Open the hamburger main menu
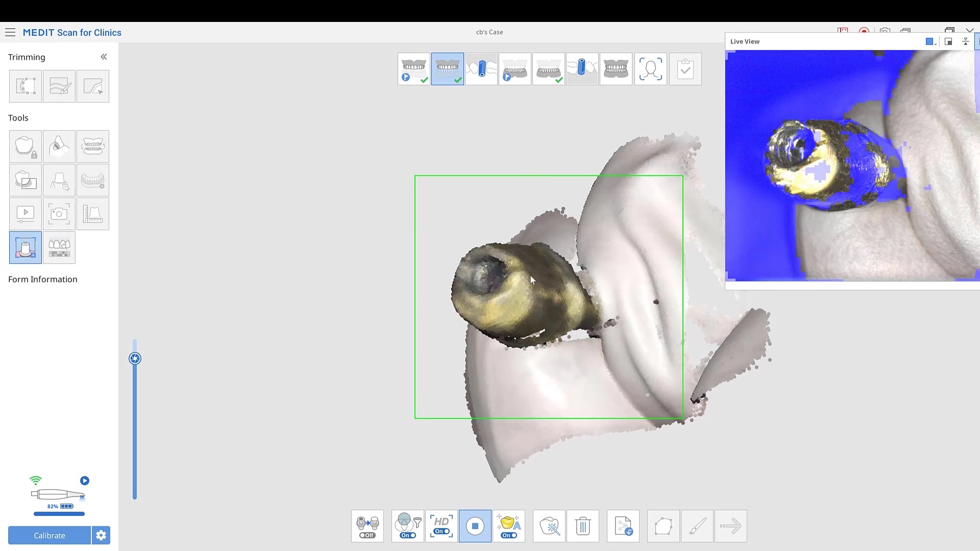 point(10,32)
